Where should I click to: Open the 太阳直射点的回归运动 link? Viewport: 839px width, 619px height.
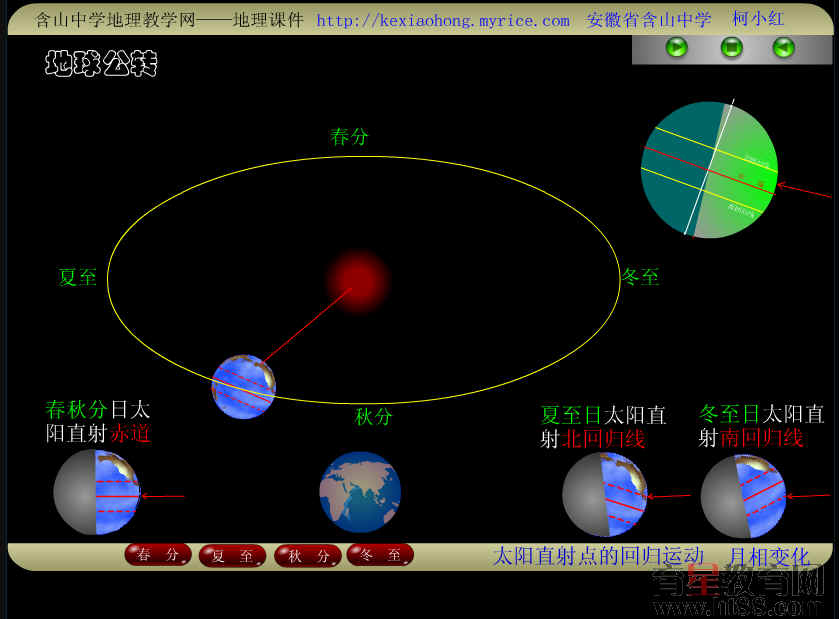598,556
